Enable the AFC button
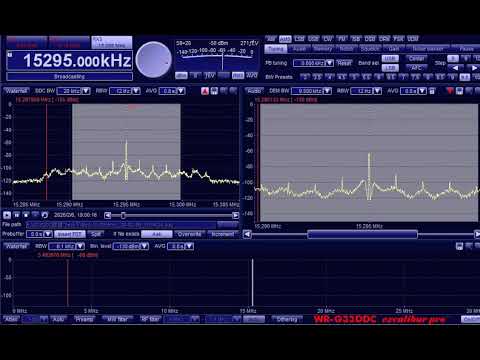 416,68
